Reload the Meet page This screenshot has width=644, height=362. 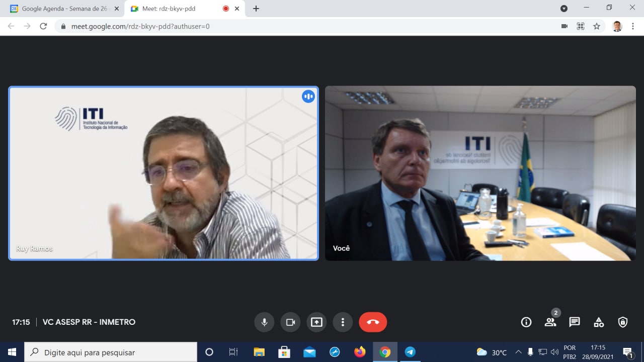(x=43, y=26)
